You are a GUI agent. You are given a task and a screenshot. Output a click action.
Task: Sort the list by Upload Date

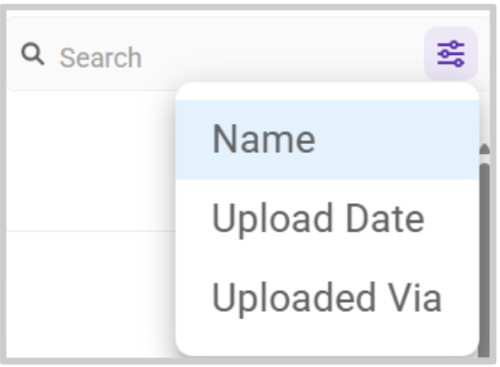(327, 219)
